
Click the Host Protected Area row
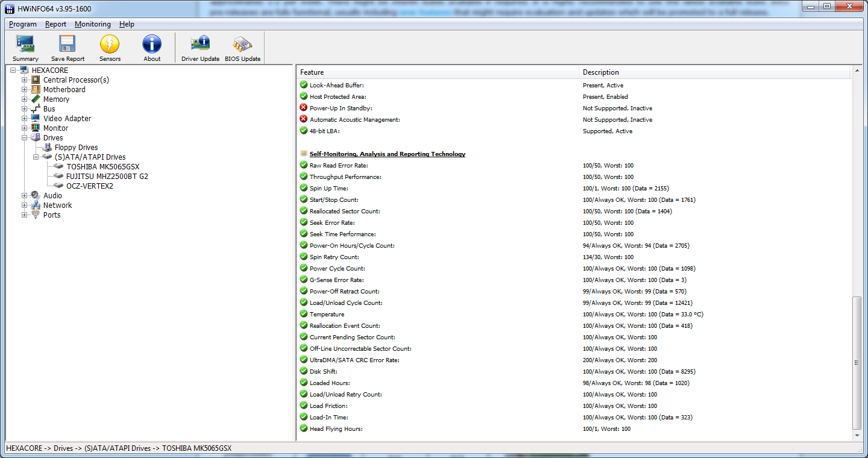[574, 96]
